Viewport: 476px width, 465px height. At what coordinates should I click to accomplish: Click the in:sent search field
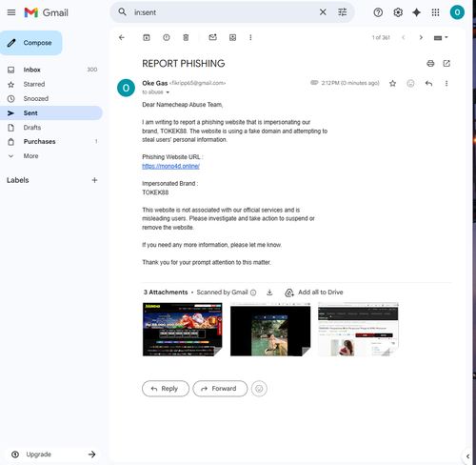point(222,12)
